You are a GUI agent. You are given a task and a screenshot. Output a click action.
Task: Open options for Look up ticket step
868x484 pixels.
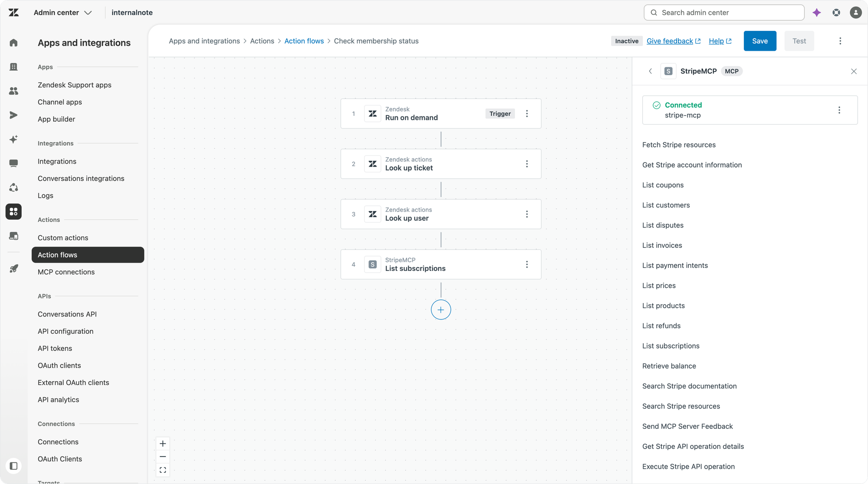pyautogui.click(x=527, y=164)
